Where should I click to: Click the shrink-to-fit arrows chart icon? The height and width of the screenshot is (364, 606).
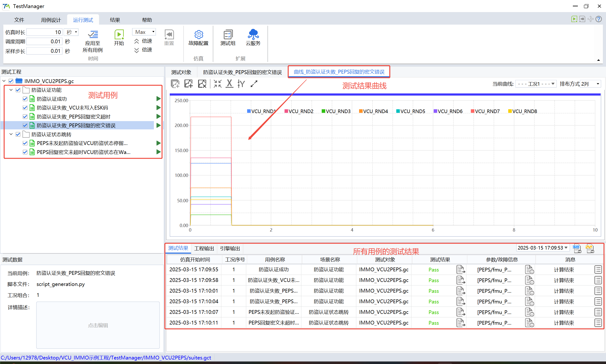(218, 84)
